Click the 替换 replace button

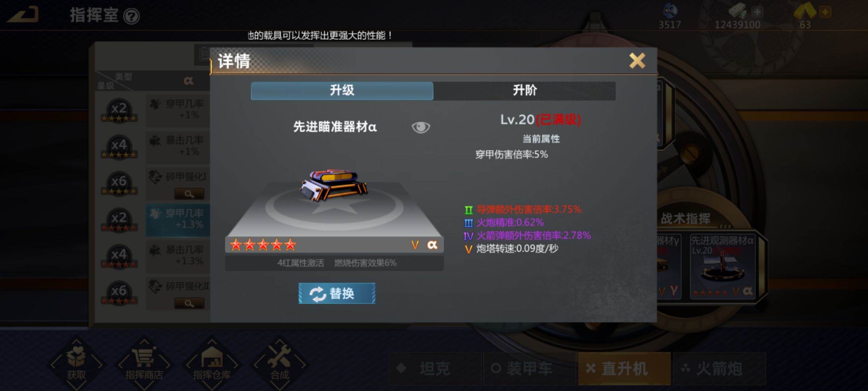coord(337,293)
